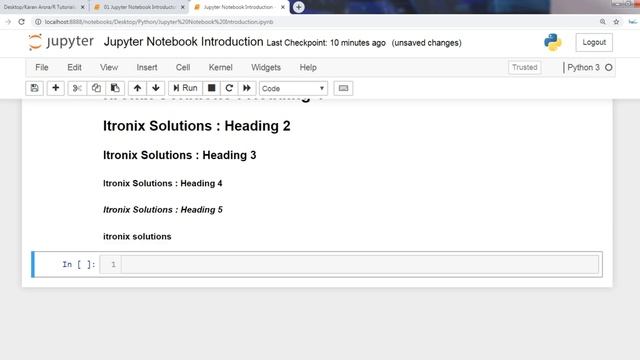Open the View menu
Image resolution: width=640 pixels, height=360 pixels.
109,67
